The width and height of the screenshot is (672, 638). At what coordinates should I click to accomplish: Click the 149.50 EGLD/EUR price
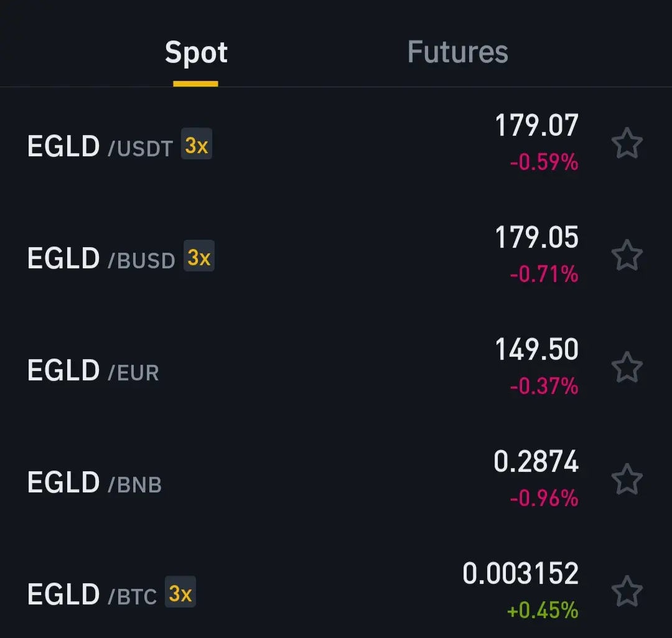536,349
